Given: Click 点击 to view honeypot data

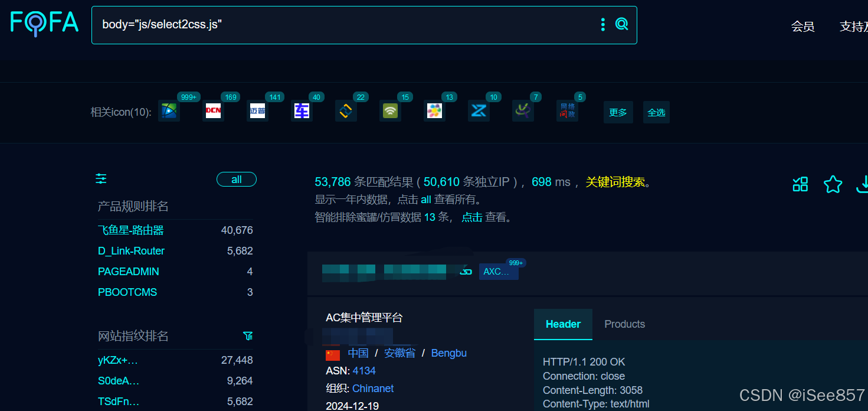Looking at the screenshot, I should click(472, 217).
